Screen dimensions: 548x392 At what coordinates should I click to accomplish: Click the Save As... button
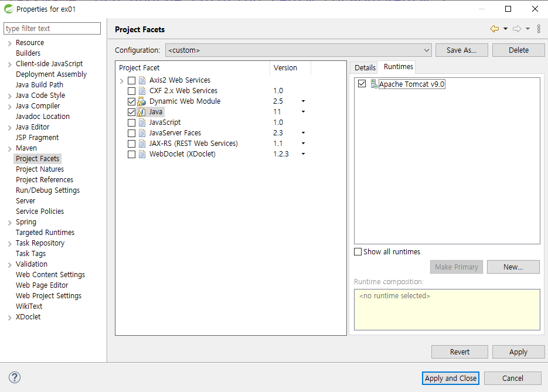coord(462,50)
